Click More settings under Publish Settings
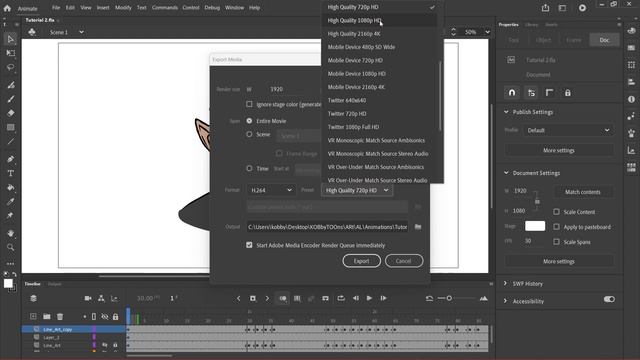Screen dimensions: 640x360 coord(559,150)
